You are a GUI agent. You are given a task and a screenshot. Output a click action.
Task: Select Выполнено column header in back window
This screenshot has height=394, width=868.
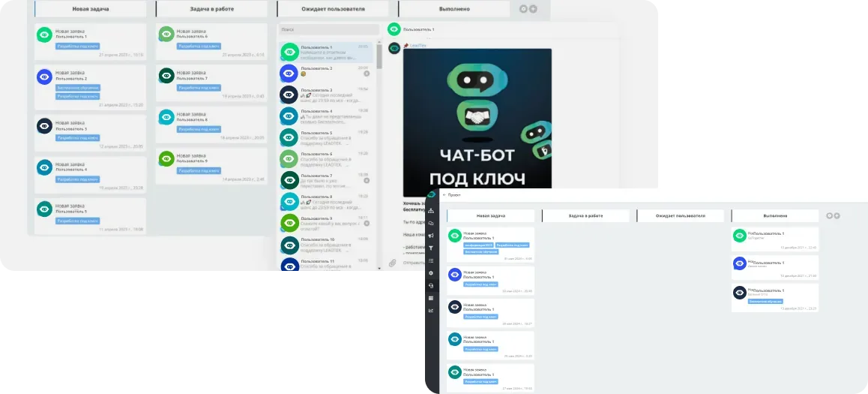(x=454, y=9)
